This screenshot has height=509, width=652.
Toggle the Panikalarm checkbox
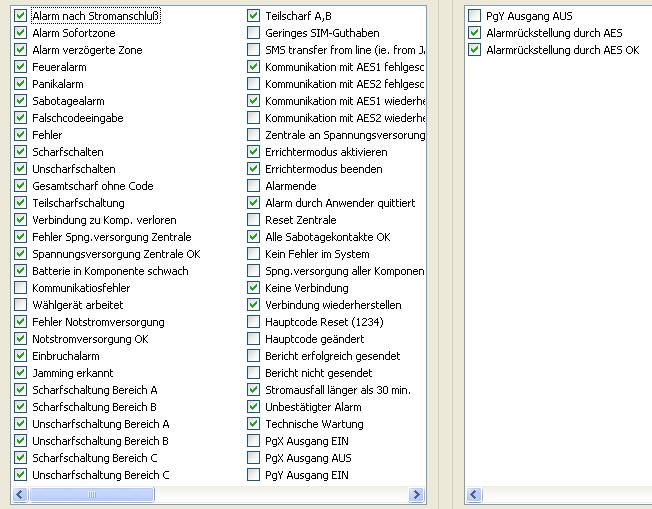pyautogui.click(x=21, y=84)
